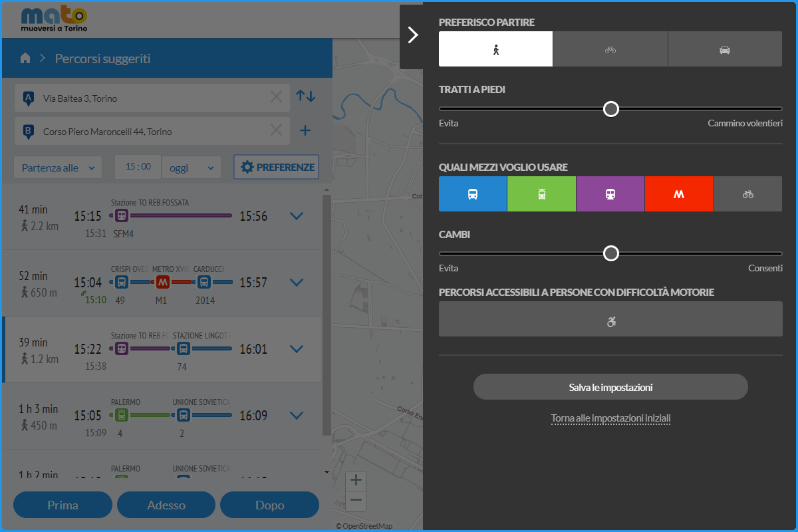Swap origin and destination arrows

pyautogui.click(x=305, y=96)
